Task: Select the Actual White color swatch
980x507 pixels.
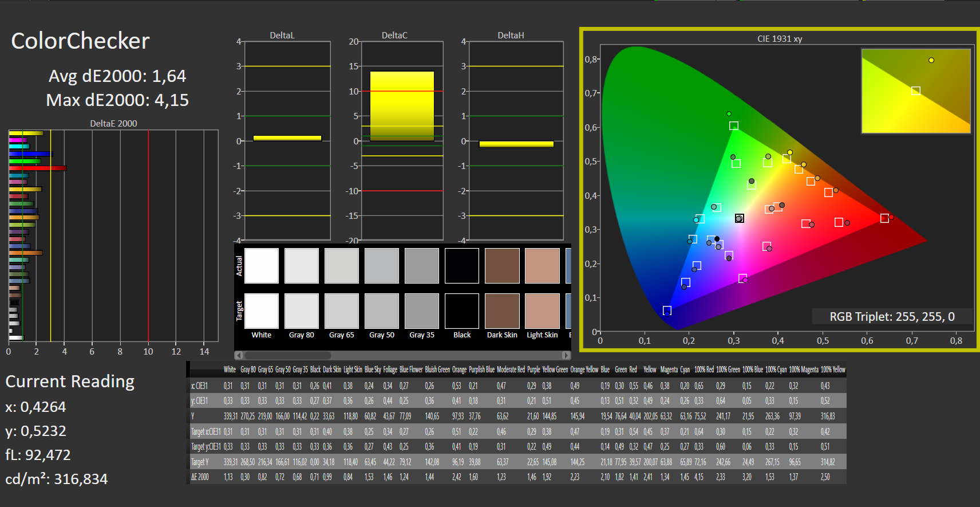Action: click(262, 266)
